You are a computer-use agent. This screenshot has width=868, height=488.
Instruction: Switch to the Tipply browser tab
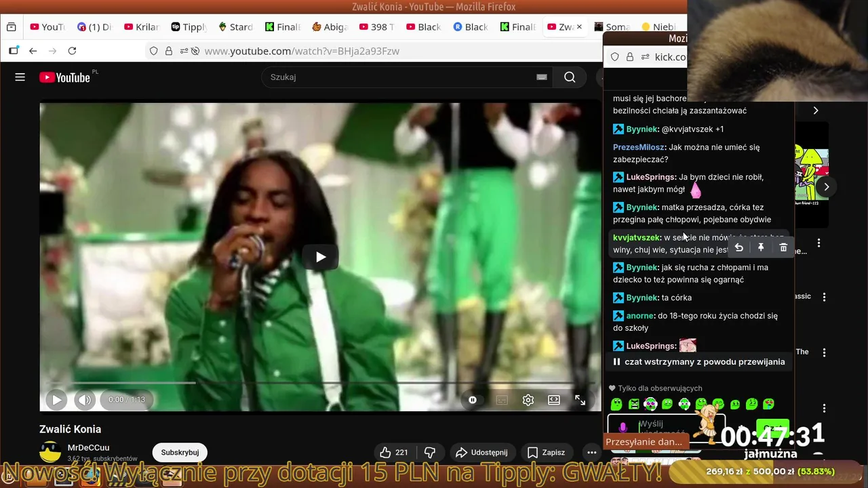pyautogui.click(x=189, y=27)
